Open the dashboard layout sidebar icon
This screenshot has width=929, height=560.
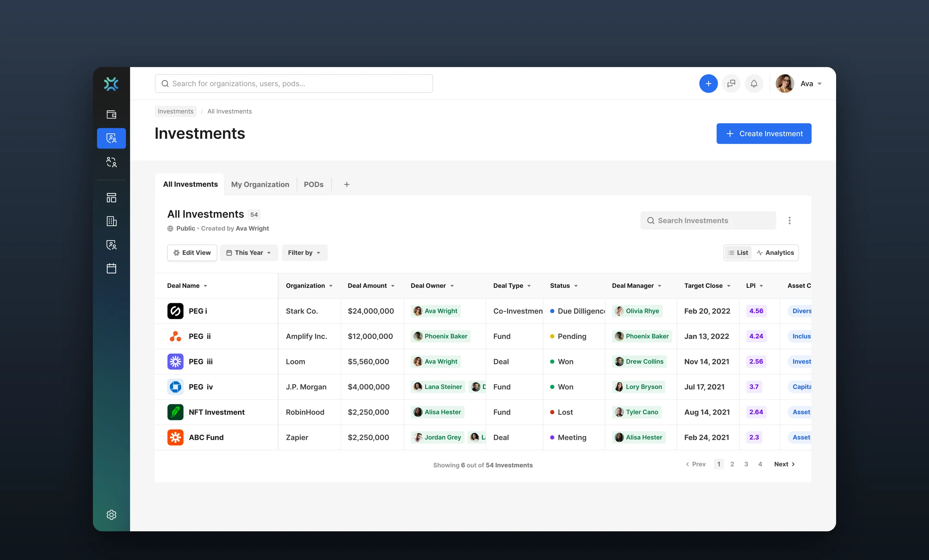pos(111,198)
